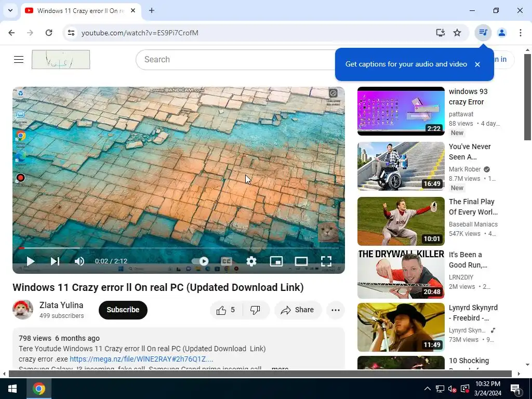Click 'You've Never Seen A...' video title

[470, 152]
